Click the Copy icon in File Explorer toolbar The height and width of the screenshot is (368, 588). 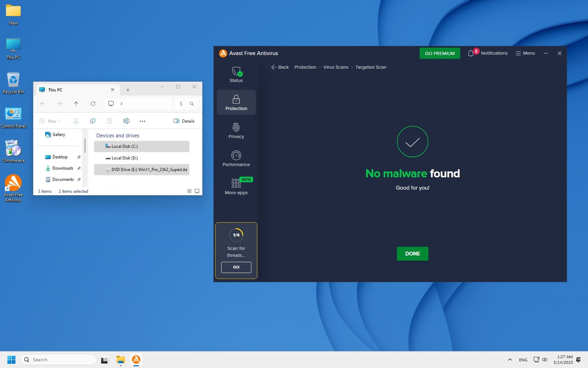[x=93, y=121]
